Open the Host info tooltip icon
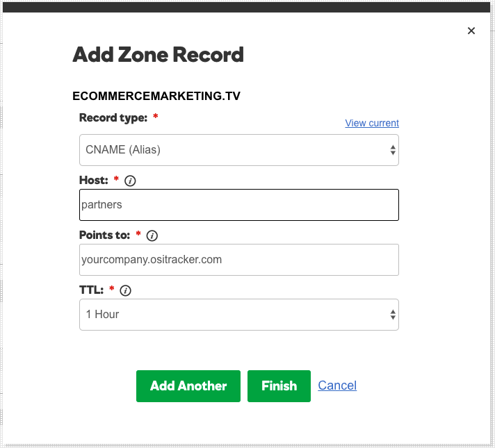 tap(130, 181)
